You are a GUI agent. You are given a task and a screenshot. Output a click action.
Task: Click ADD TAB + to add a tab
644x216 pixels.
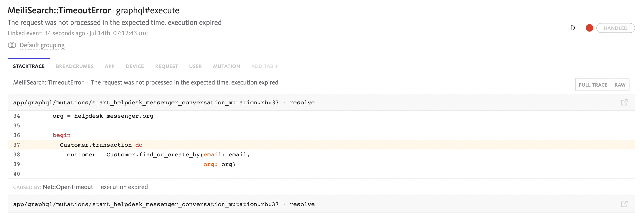tap(264, 66)
